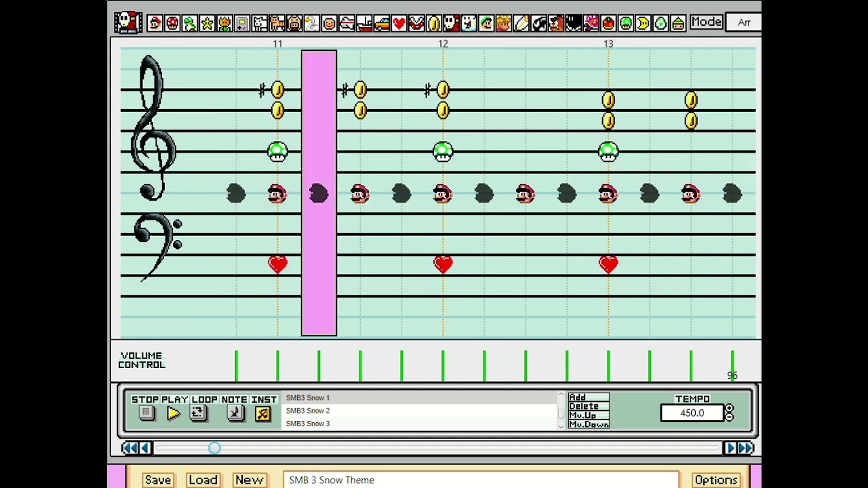Jump to song end with double-right arrow

(x=745, y=448)
